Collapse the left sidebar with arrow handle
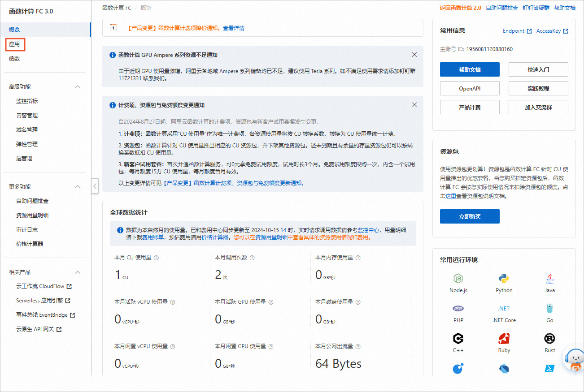 point(95,186)
